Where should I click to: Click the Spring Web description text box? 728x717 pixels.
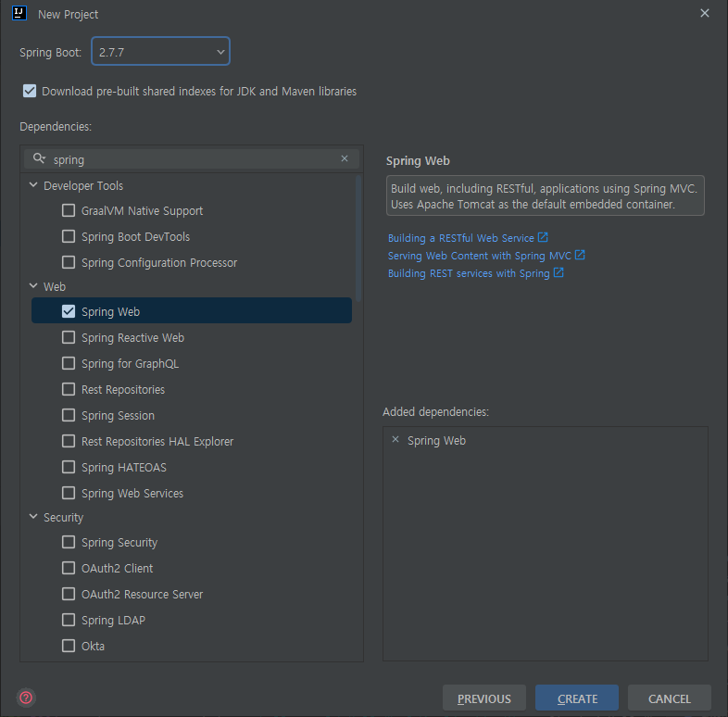[545, 195]
